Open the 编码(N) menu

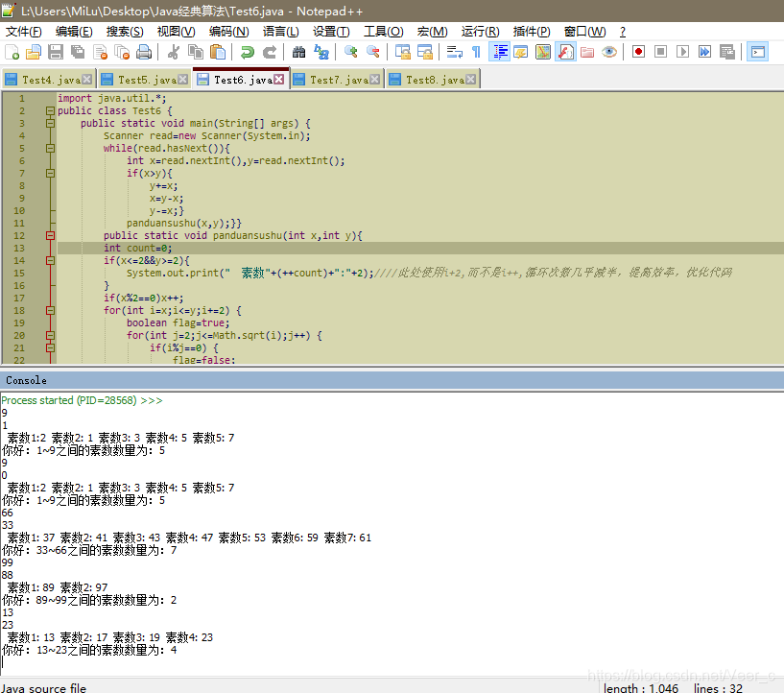pyautogui.click(x=228, y=32)
